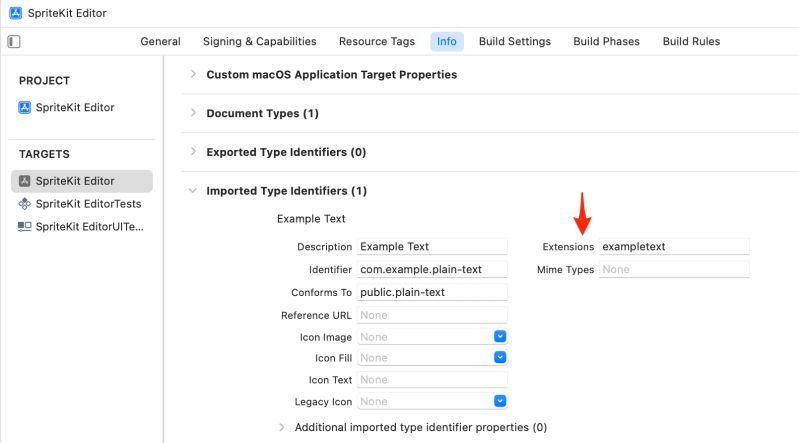The image size is (799, 443).
Task: Expand Exported Type Identifiers section
Action: point(193,152)
